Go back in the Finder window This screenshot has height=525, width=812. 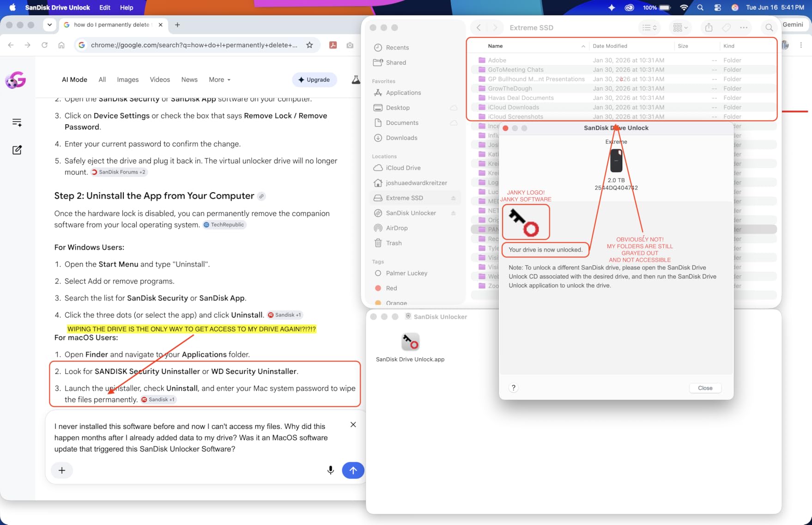pos(479,28)
